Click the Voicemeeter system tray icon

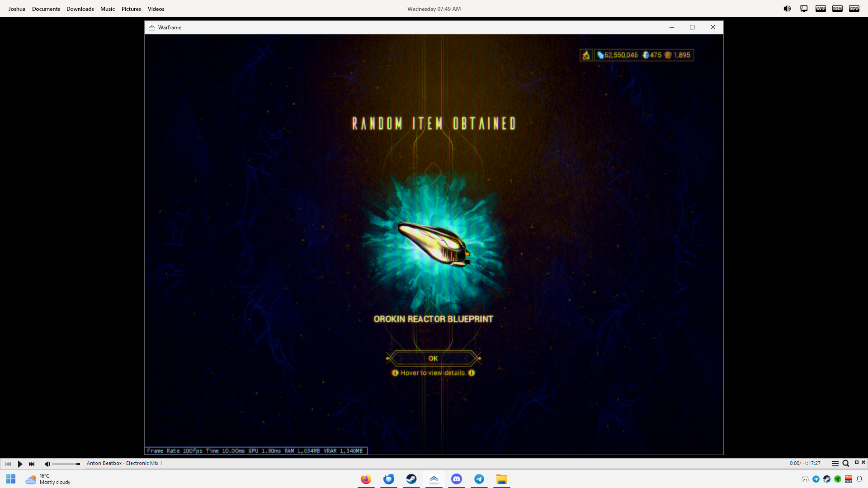tap(849, 479)
